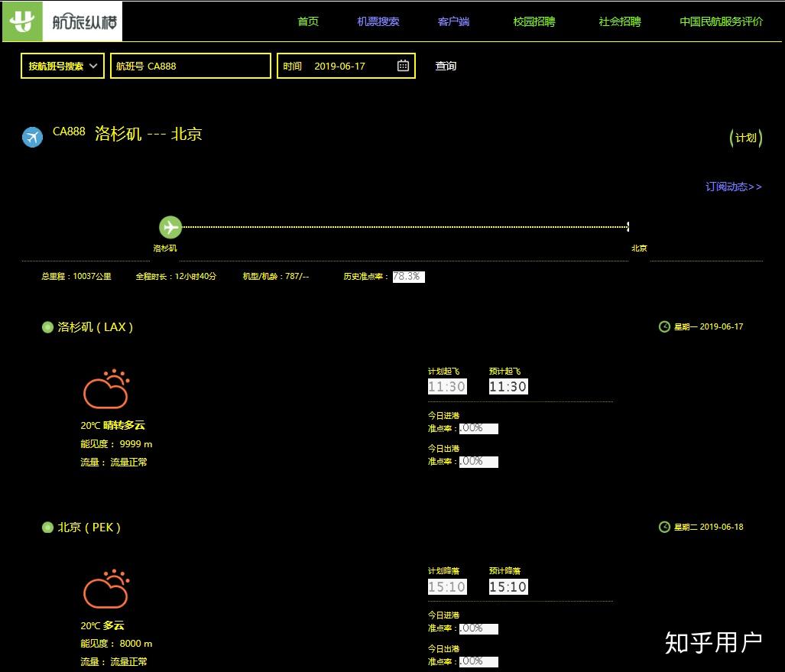Viewport: 785px width, 672px height.
Task: Open the 校园招聘 menu item
Action: point(534,21)
